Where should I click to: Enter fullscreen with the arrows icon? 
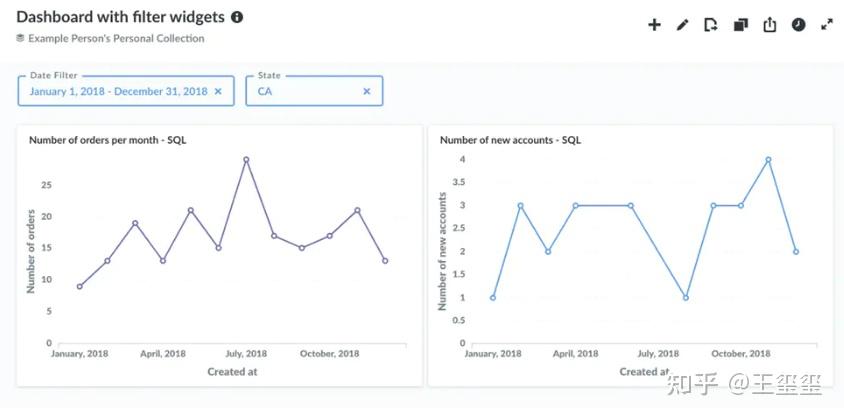pyautogui.click(x=827, y=25)
